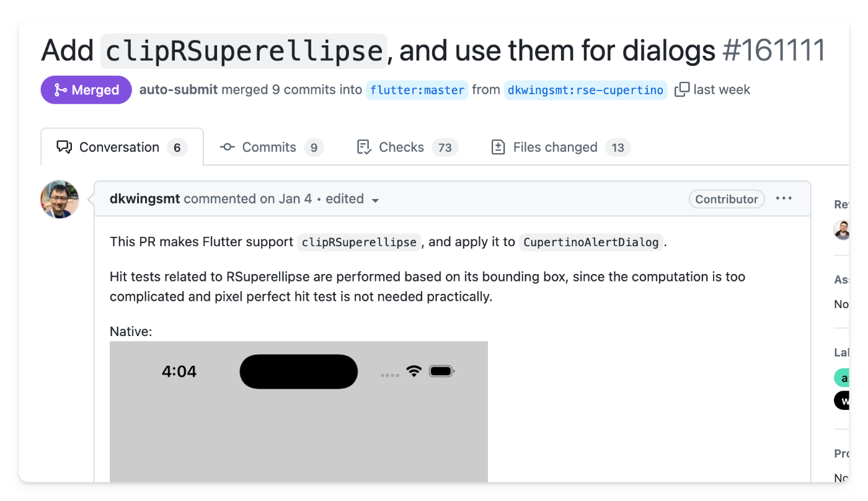Open the Files changed tab
The width and height of the screenshot is (868, 501).
point(560,147)
